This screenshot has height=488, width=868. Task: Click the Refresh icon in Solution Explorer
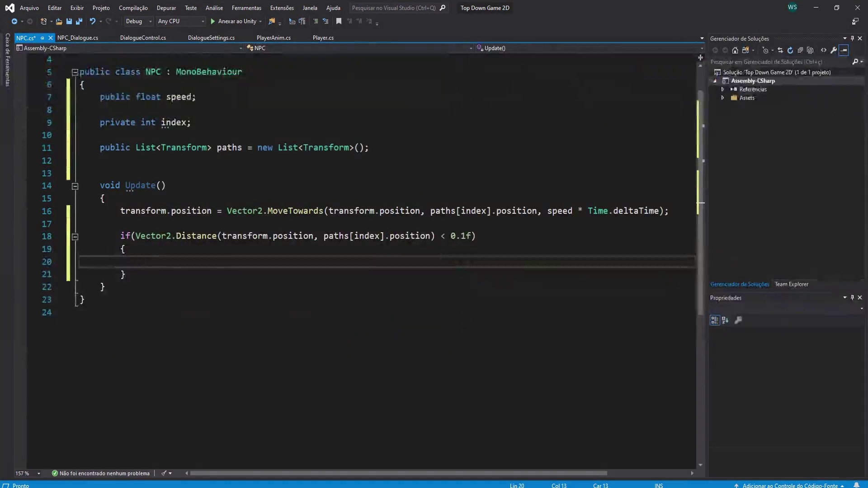click(x=790, y=50)
